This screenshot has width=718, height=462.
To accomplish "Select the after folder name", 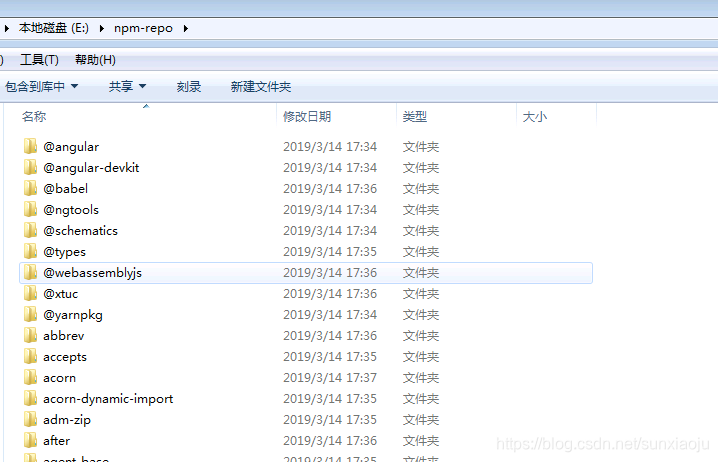I will tap(57, 440).
